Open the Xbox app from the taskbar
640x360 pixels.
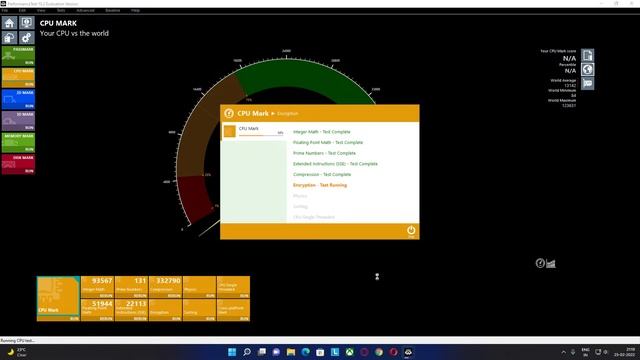[x=349, y=352]
